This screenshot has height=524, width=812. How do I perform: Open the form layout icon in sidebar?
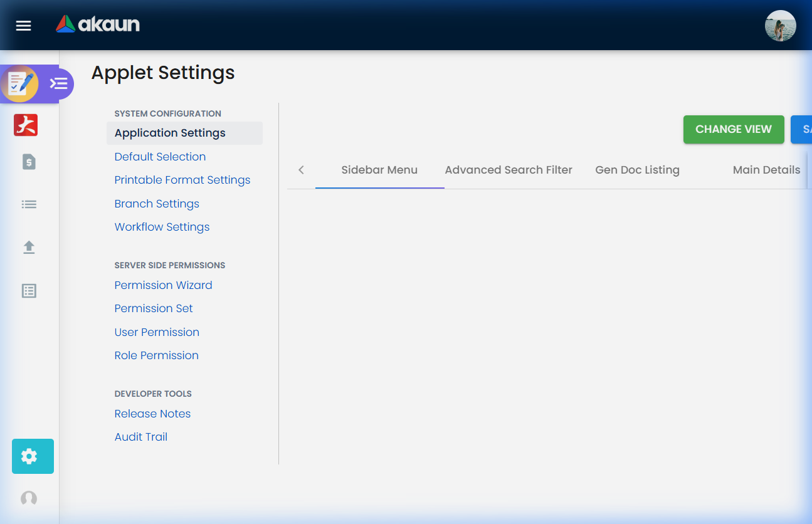click(28, 290)
